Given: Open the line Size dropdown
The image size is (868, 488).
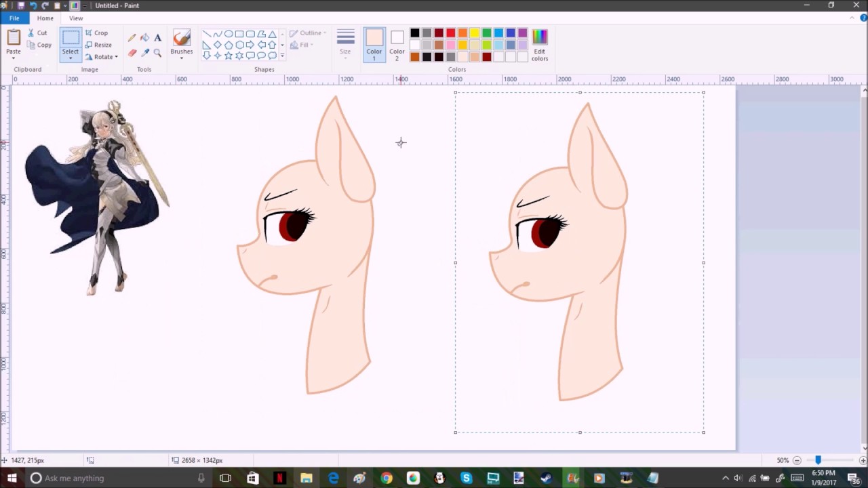Looking at the screenshot, I should click(346, 45).
